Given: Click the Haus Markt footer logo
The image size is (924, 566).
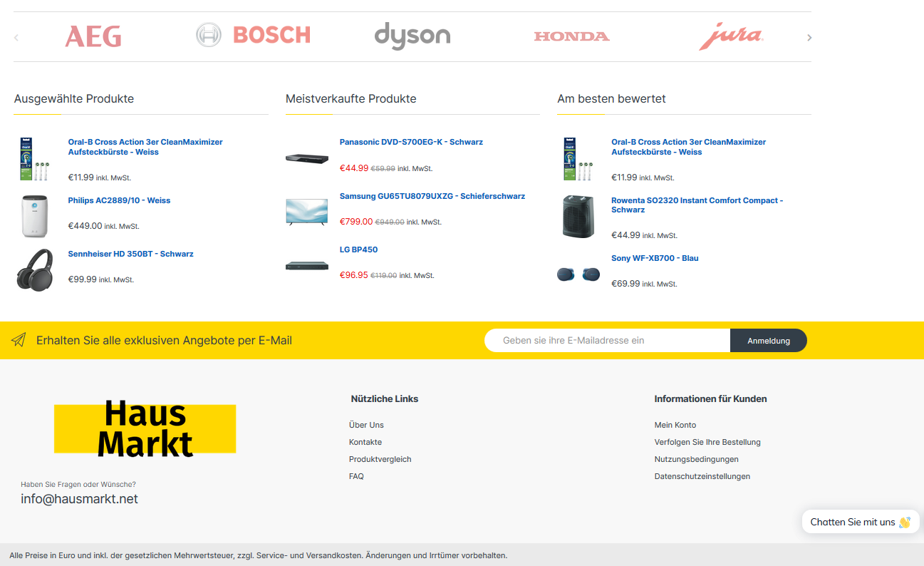Looking at the screenshot, I should click(x=145, y=428).
